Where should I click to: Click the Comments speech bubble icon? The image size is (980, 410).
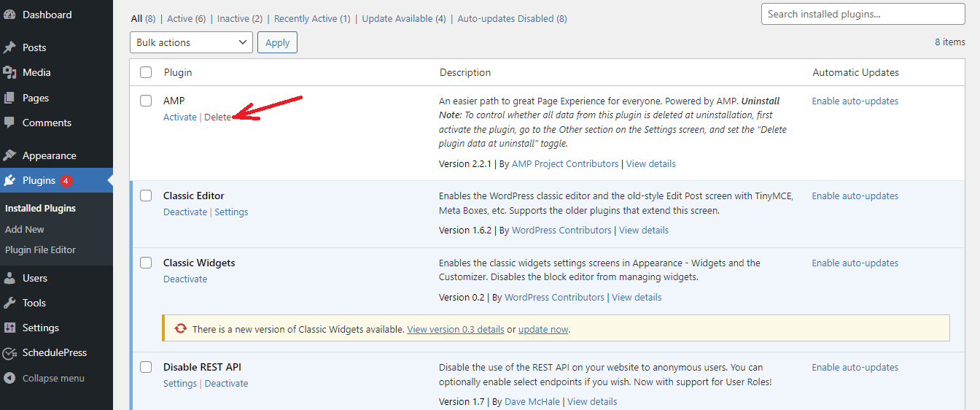coord(9,123)
